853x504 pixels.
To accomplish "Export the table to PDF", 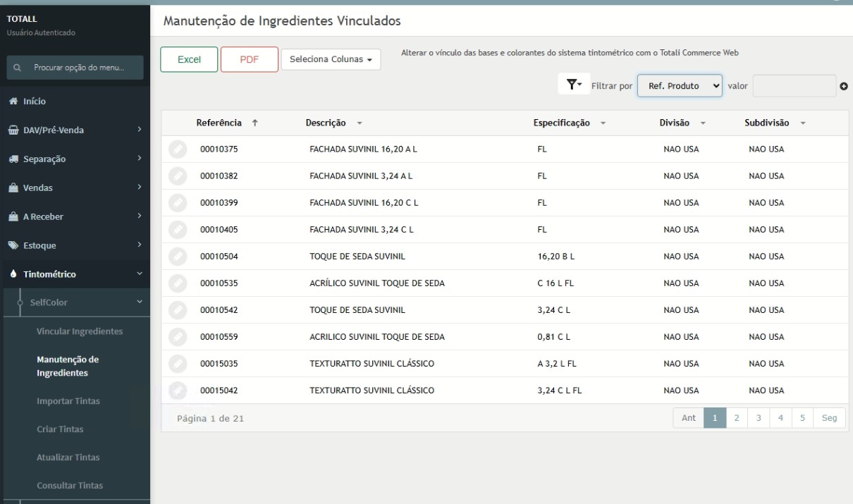I will [249, 60].
